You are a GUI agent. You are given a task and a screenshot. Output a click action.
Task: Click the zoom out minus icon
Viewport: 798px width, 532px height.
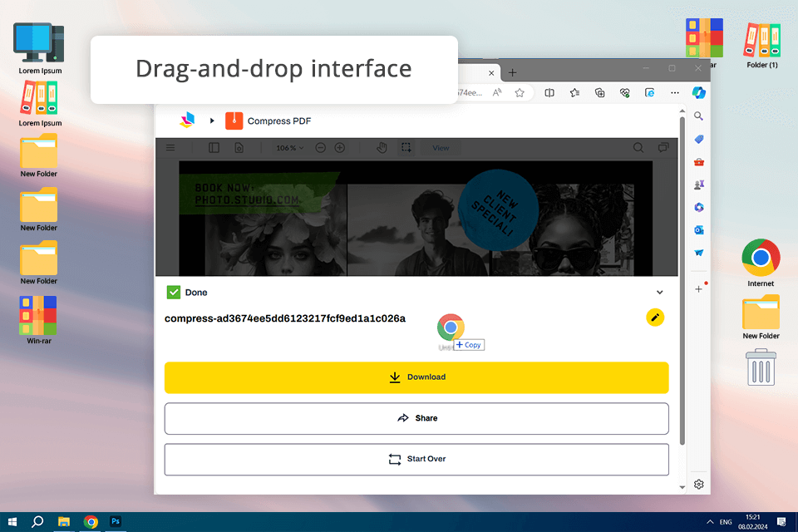320,148
